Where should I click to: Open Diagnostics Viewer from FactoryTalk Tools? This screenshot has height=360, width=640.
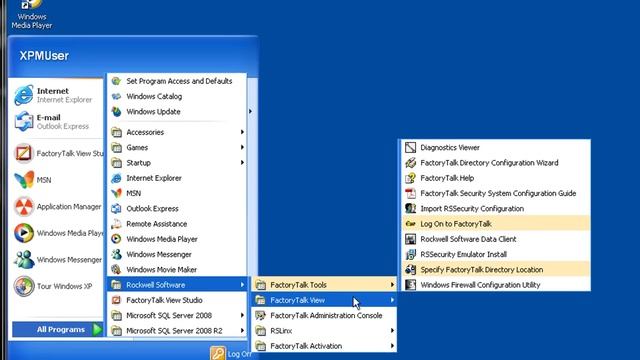[x=496, y=147]
